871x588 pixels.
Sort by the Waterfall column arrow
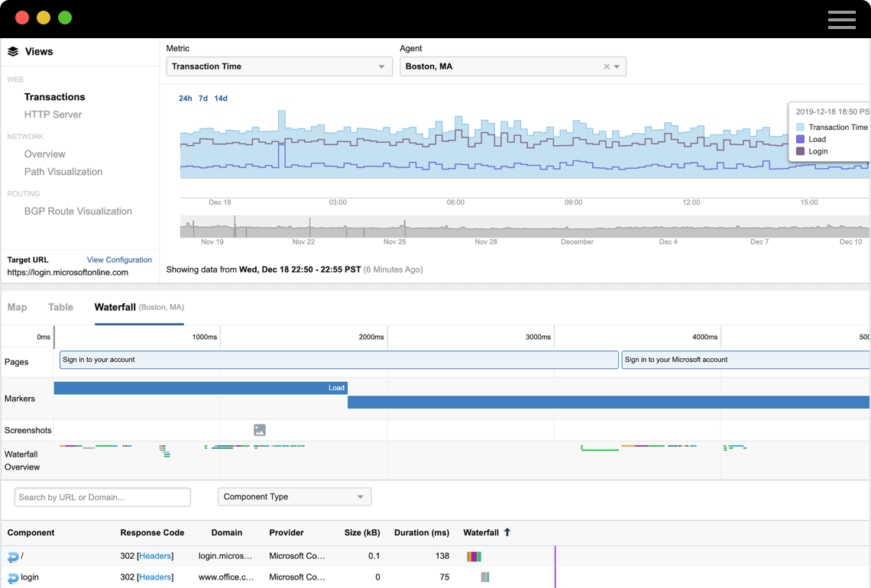point(507,532)
